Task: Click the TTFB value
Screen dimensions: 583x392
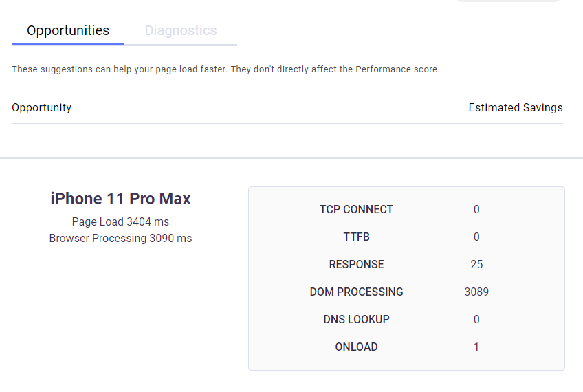Action: click(x=476, y=237)
